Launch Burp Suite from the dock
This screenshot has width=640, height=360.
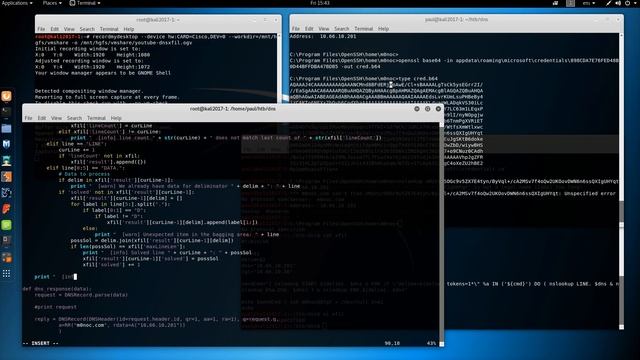click(x=7, y=177)
